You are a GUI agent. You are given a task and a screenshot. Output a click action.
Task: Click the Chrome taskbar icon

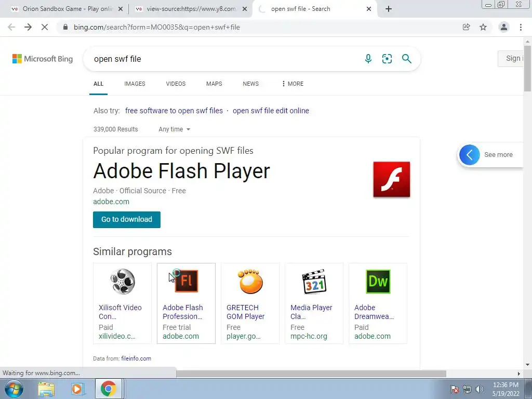[108, 389]
